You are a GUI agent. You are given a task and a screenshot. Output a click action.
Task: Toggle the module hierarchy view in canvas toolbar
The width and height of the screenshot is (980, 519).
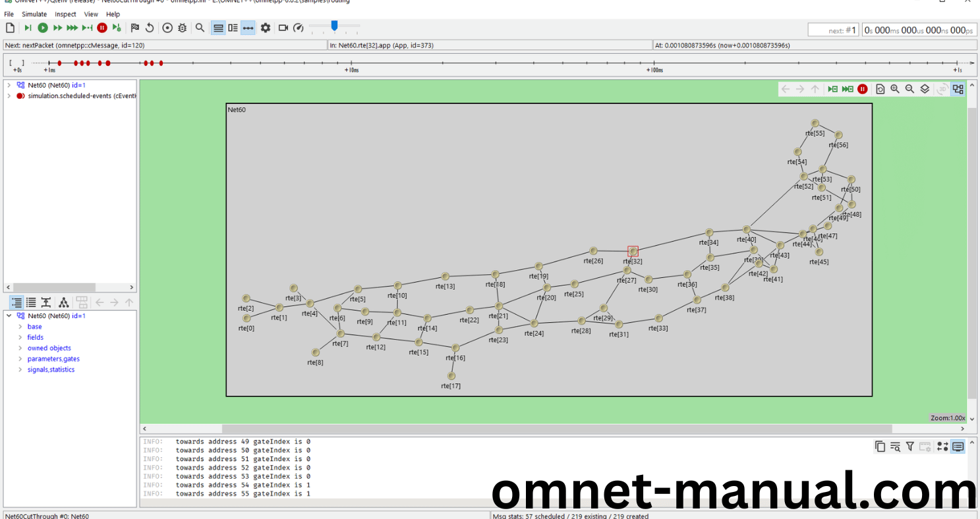point(958,89)
